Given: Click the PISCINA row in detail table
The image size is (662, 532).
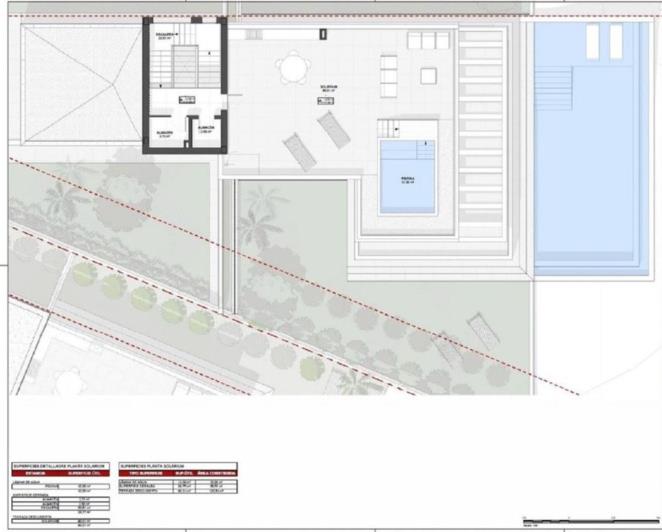Looking at the screenshot, I should (61, 486).
